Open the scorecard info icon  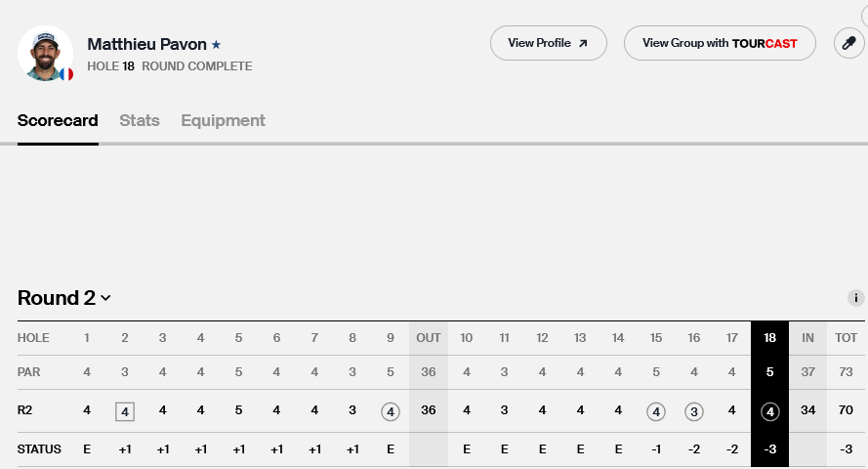coord(856,298)
